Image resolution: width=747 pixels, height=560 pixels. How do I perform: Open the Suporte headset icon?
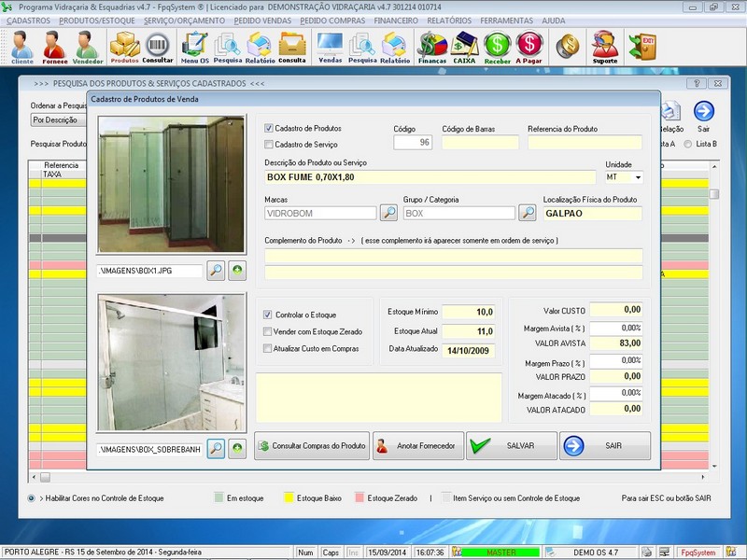tap(605, 47)
